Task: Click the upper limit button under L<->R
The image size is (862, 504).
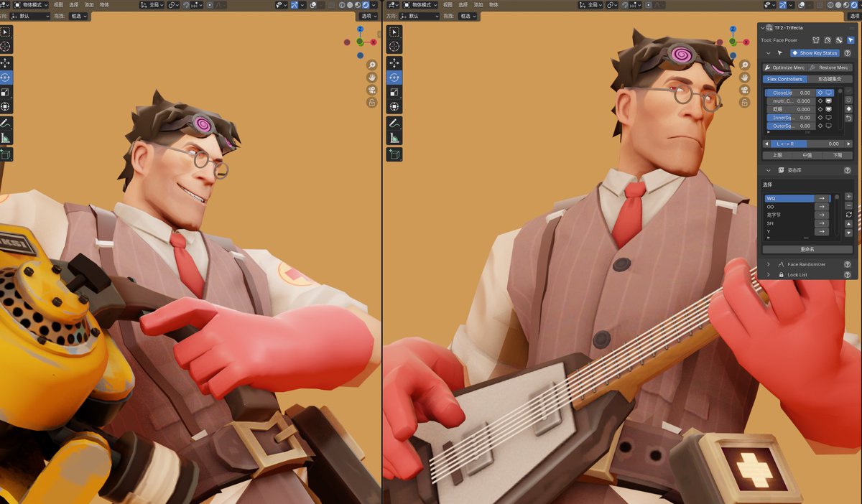Action: (777, 155)
